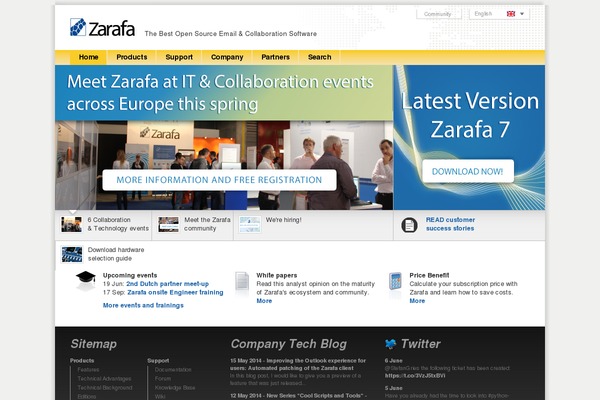Click the Support heading in Sitemap
The height and width of the screenshot is (400, 600).
(158, 361)
